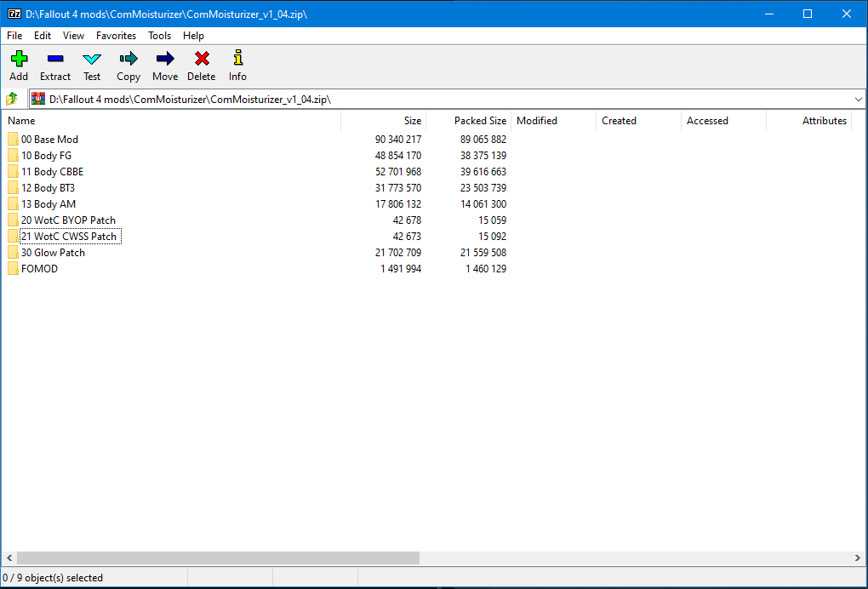868x589 pixels.
Task: Select the 30 Glow Patch folder
Action: [x=53, y=253]
